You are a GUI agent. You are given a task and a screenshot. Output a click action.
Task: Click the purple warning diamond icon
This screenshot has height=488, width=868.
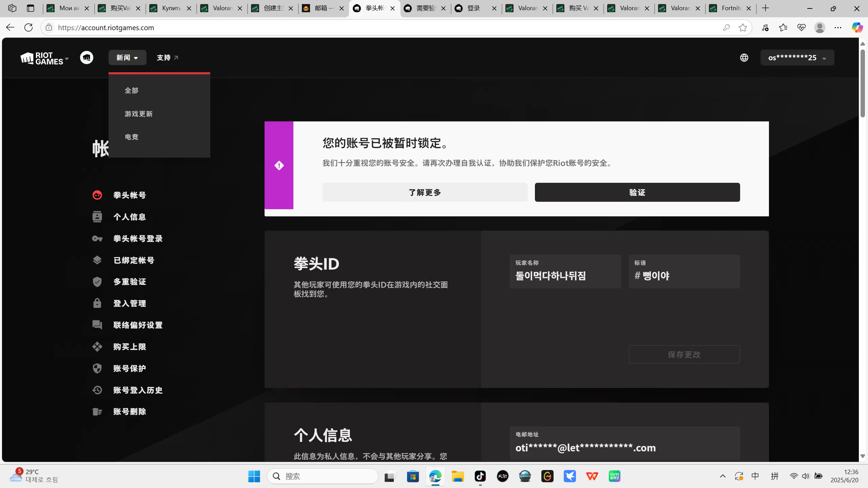279,165
